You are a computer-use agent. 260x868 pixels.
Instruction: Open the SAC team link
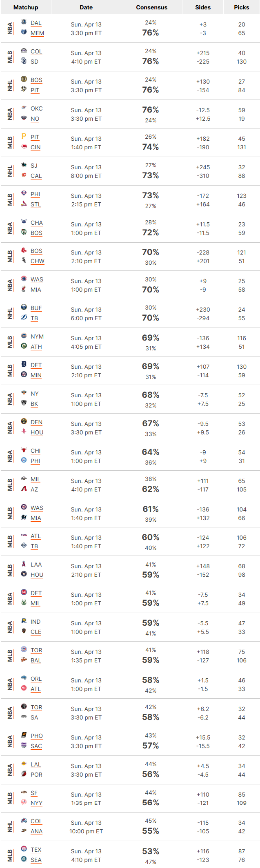[36, 746]
